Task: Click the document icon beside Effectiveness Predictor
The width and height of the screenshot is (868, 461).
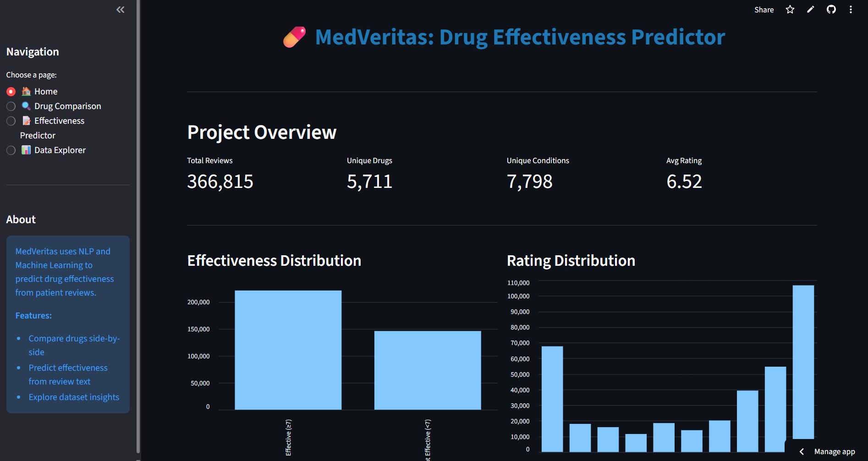Action: coord(26,121)
